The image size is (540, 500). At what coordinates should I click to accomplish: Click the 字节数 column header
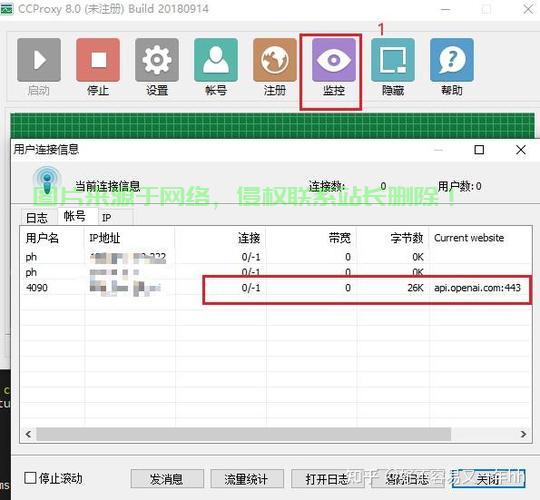click(393, 238)
